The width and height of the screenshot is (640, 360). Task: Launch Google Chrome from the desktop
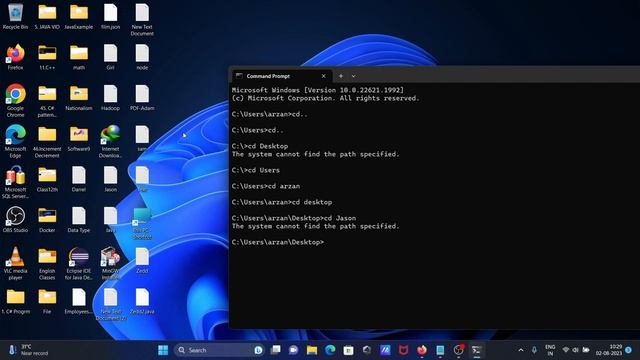point(16,101)
